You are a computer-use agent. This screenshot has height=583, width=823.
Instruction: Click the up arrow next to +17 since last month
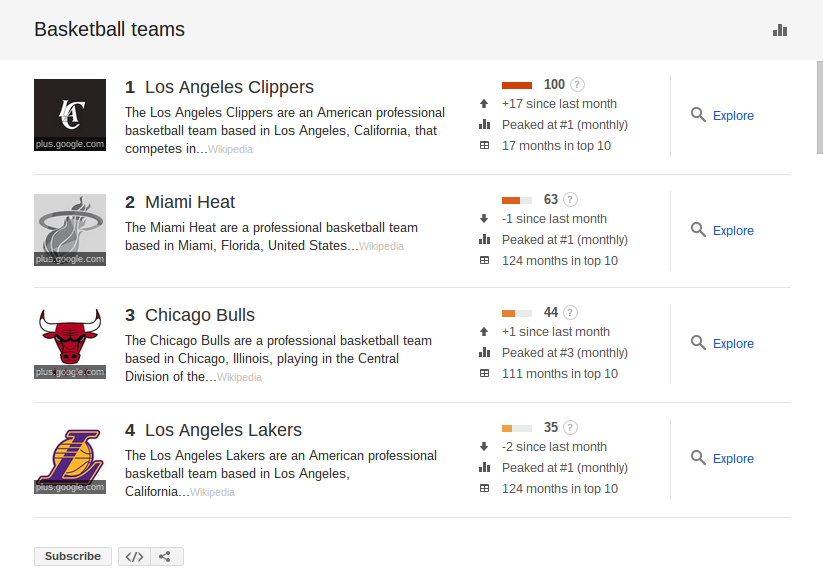coord(484,104)
